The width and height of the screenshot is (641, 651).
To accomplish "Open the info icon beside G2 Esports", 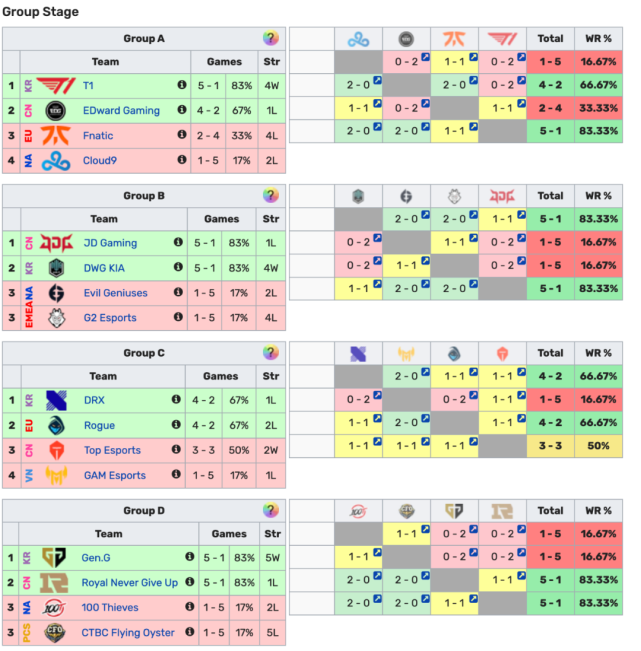I will point(180,318).
